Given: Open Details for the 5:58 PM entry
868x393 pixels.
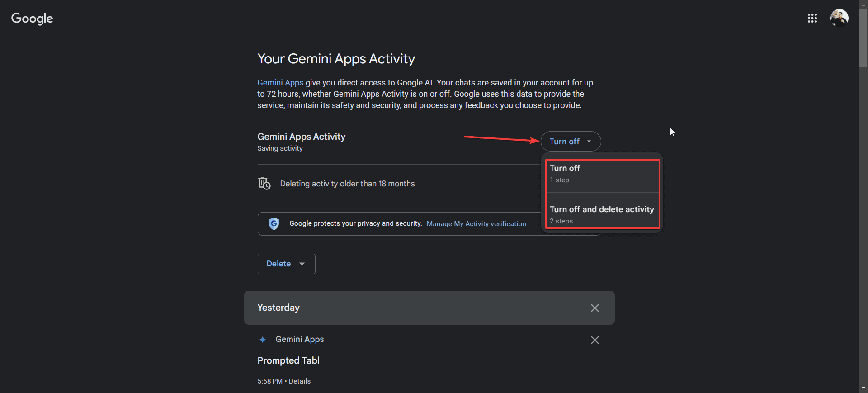Looking at the screenshot, I should click(x=300, y=381).
